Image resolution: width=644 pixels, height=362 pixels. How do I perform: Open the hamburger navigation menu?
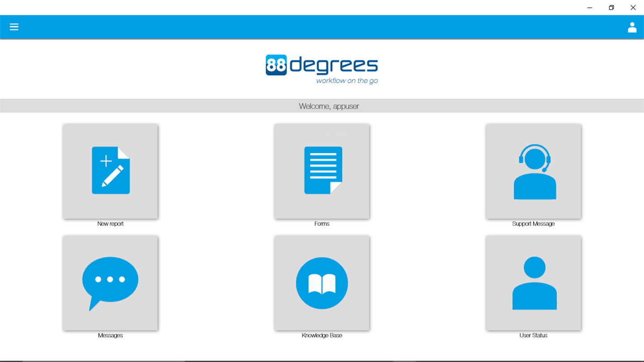click(x=14, y=27)
